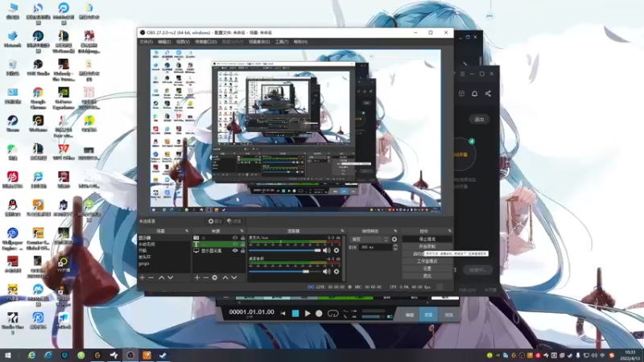Click the 开始录制 start recording button

(427, 246)
